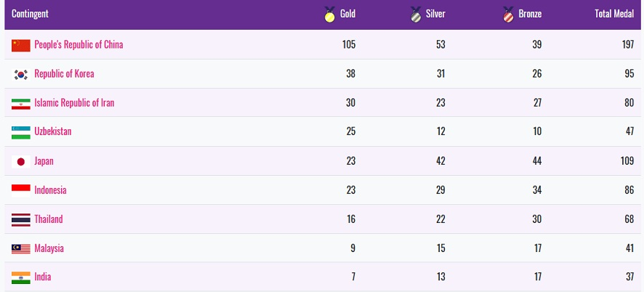Select the Uzbekistan contingent link
Screen dimensions: 644x292
tap(52, 132)
